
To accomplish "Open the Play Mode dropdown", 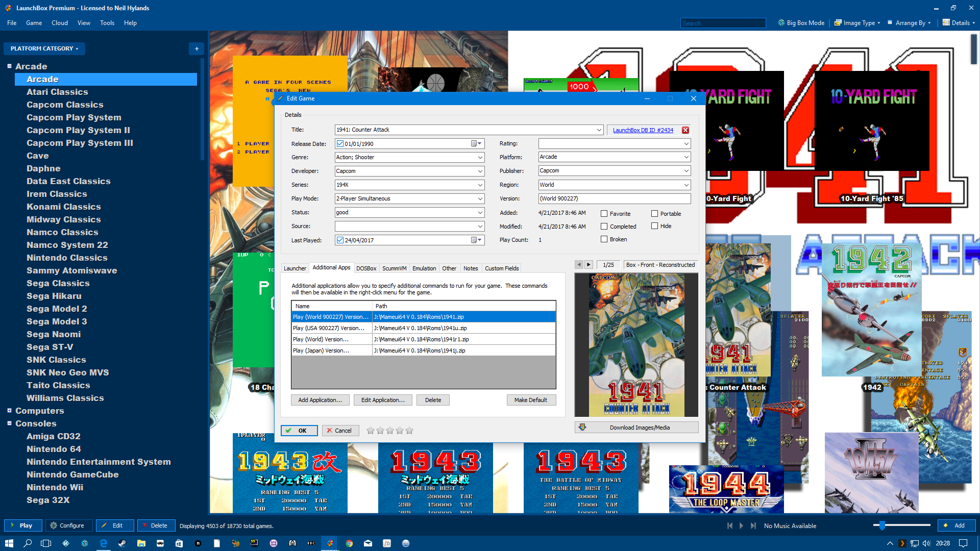I will click(x=480, y=199).
